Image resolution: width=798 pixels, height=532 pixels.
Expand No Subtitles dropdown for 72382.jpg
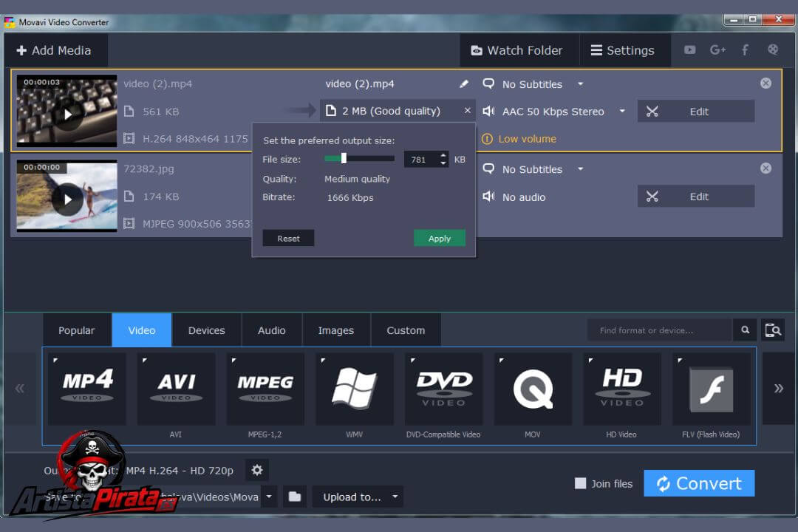coord(580,169)
